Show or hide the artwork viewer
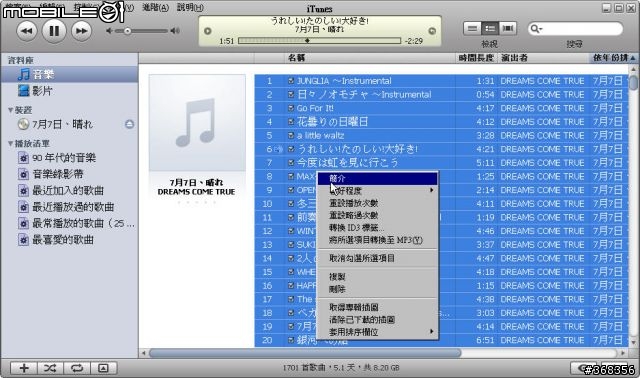Viewport: 640px width, 378px height. (104, 368)
